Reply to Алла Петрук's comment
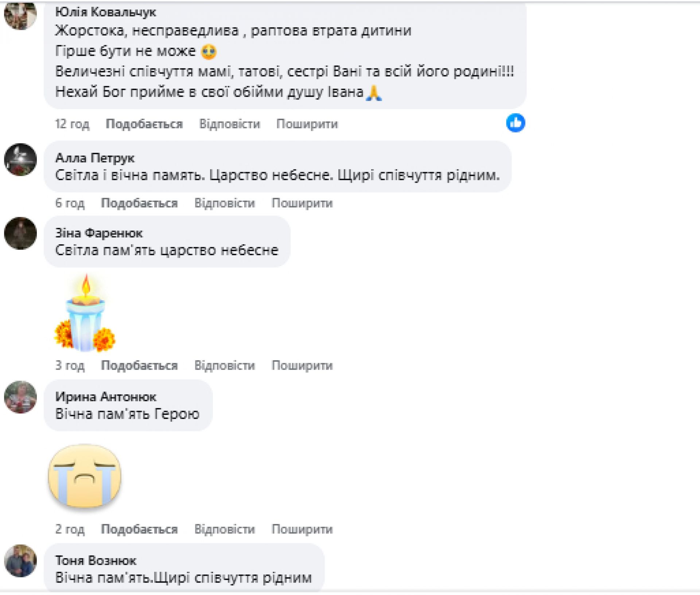Viewport: 700px width, 595px height. tap(225, 203)
